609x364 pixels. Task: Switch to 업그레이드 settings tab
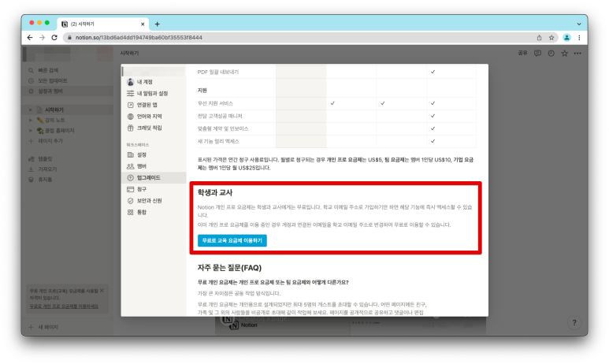147,178
